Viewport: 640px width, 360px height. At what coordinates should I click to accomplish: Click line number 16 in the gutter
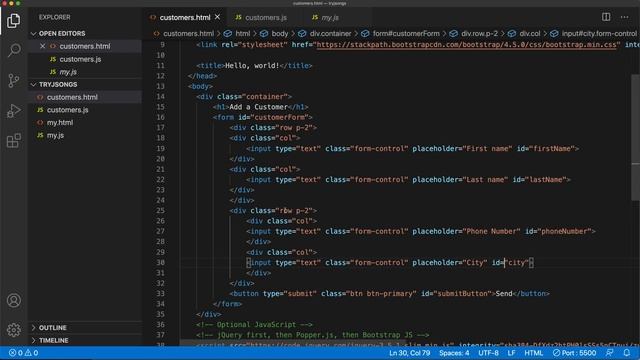(x=160, y=117)
